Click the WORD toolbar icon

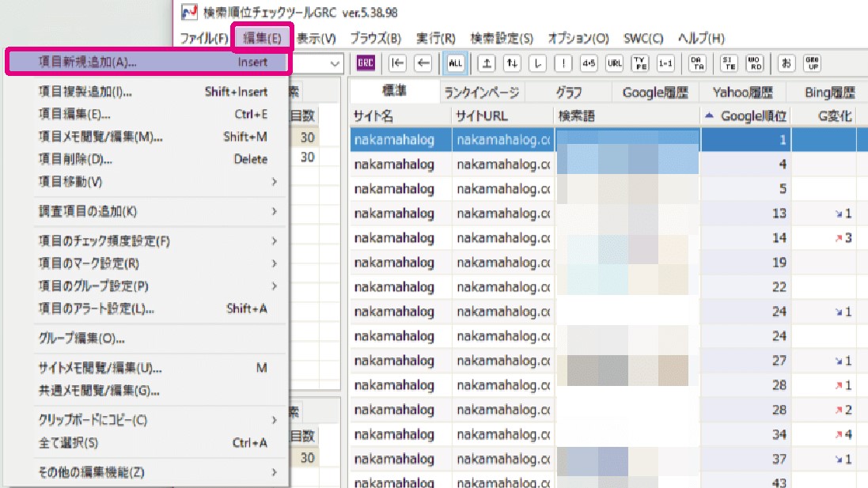[x=755, y=63]
